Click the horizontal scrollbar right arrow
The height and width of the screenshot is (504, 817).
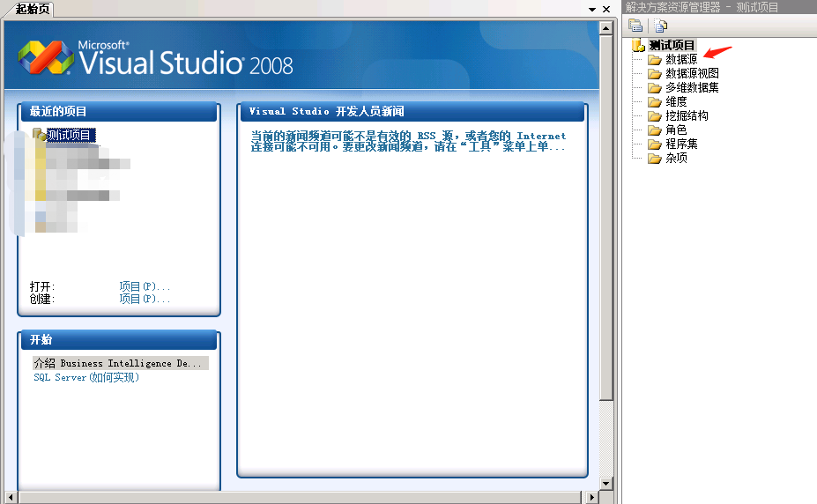591,497
